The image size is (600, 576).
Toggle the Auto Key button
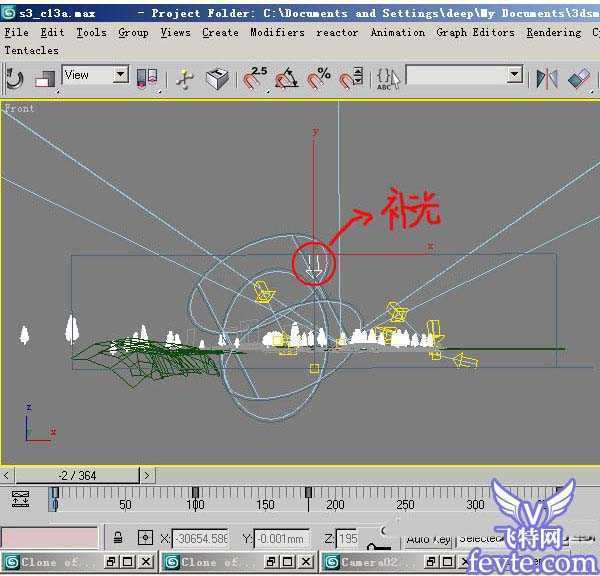point(428,540)
